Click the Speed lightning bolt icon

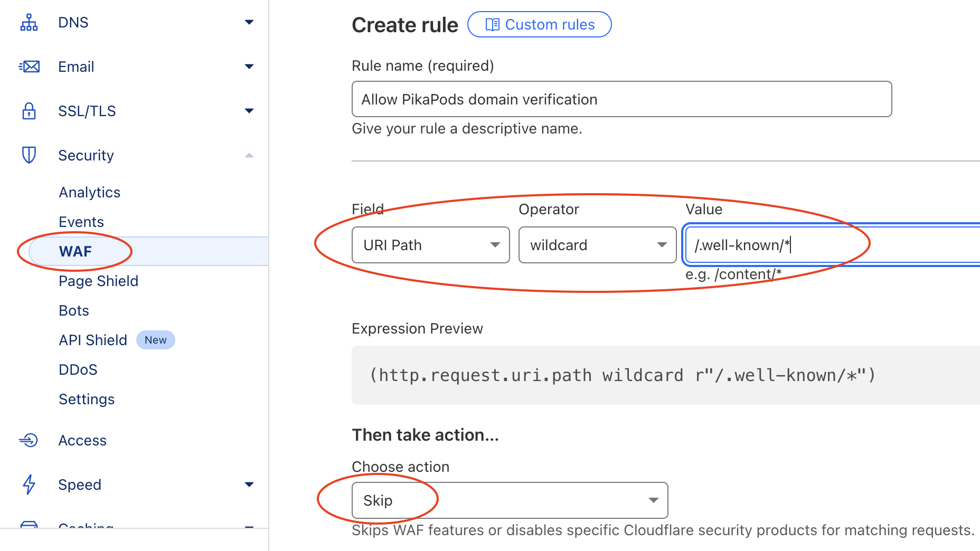pyautogui.click(x=29, y=484)
